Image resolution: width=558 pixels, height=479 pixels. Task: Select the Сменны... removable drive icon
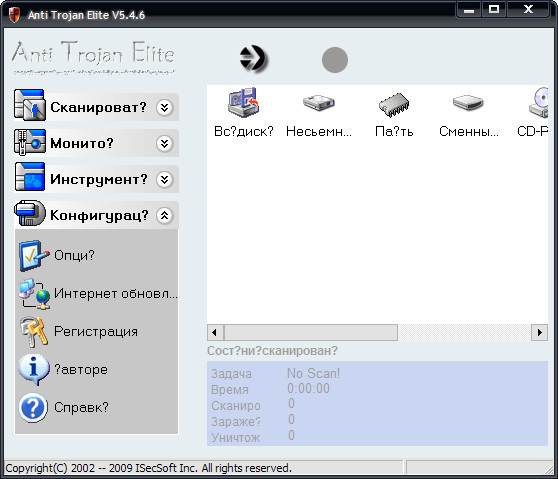(x=468, y=102)
